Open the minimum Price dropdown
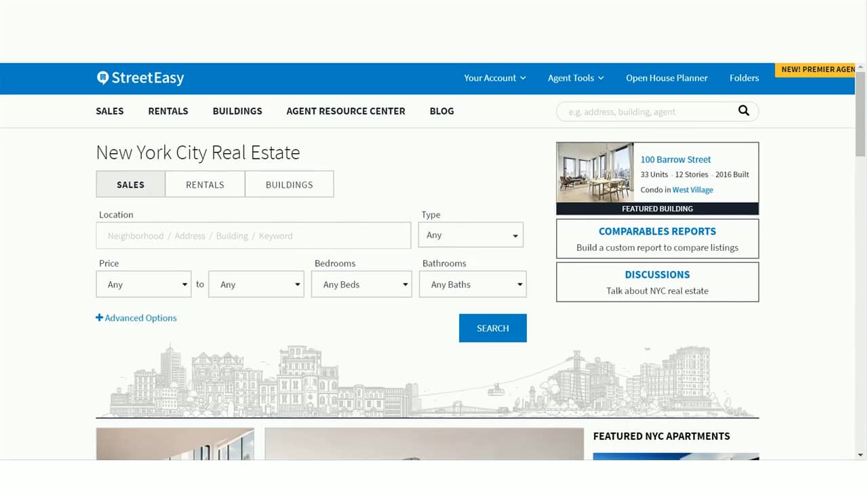868x488 pixels. click(x=144, y=285)
